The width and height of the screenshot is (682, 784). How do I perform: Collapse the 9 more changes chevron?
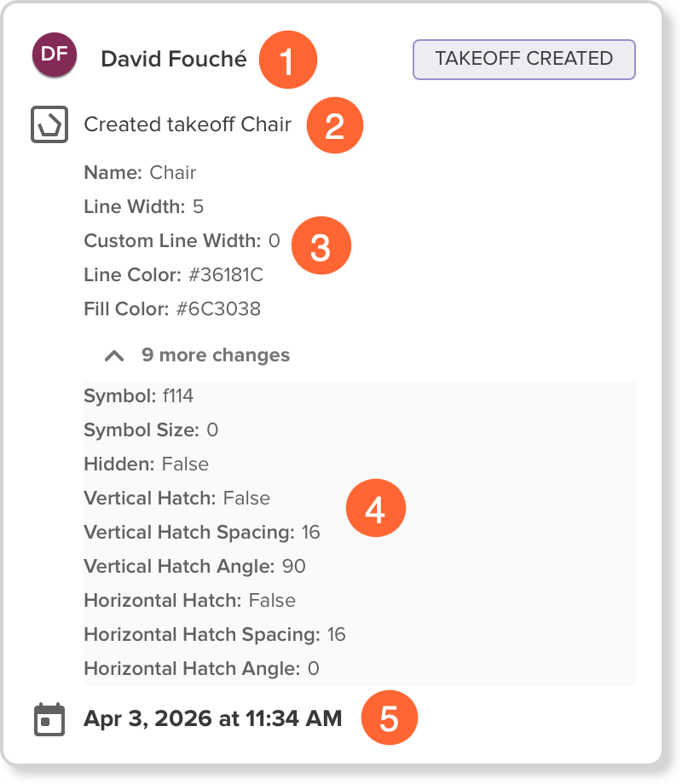point(119,355)
